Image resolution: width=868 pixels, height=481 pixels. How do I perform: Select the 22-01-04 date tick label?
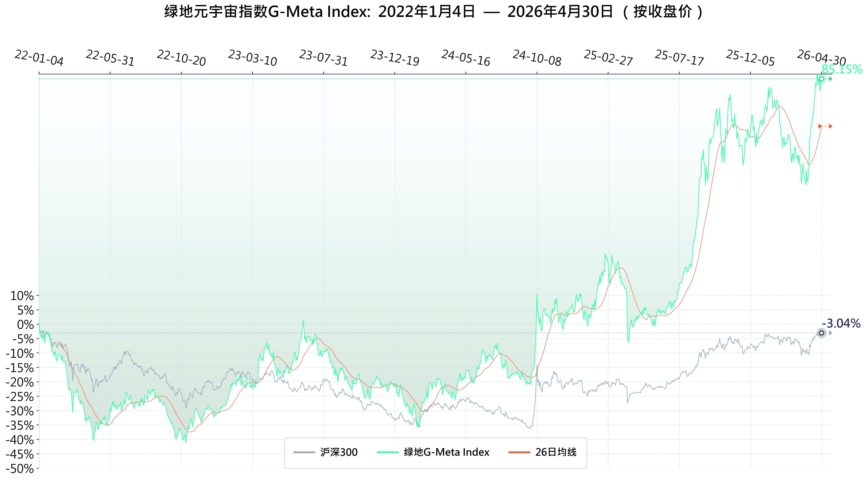(x=39, y=58)
